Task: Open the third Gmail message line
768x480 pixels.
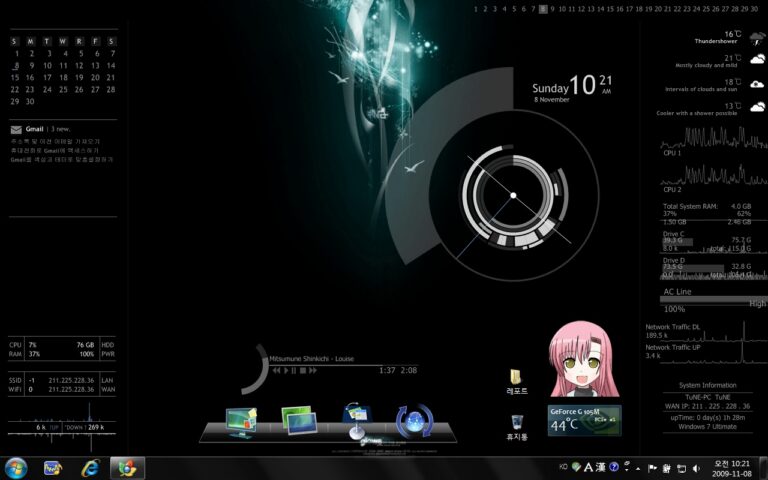Action: pyautogui.click(x=62, y=160)
